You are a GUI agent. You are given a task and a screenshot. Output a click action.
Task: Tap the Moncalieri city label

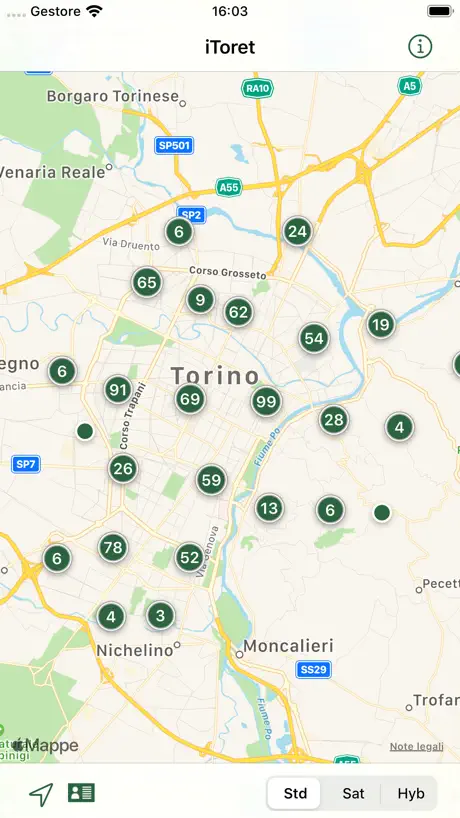[x=288, y=646]
